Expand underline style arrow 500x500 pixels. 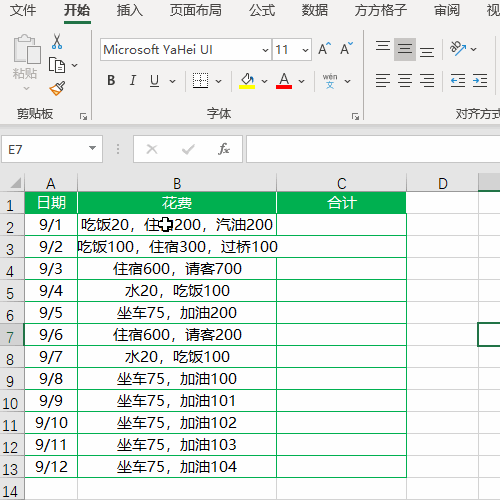coord(172,81)
